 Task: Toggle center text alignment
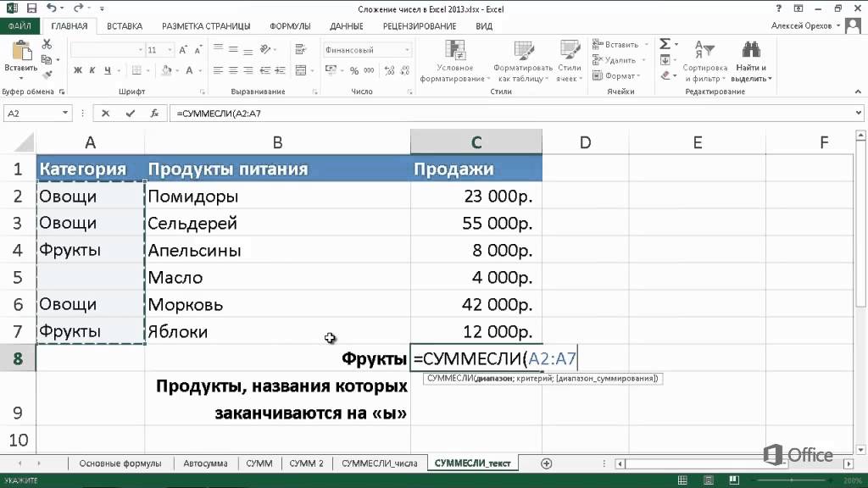point(233,71)
